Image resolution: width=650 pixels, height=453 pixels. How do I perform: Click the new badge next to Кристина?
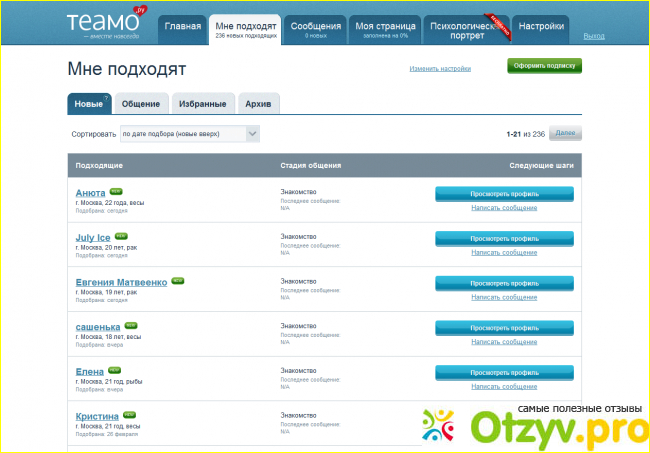click(130, 414)
